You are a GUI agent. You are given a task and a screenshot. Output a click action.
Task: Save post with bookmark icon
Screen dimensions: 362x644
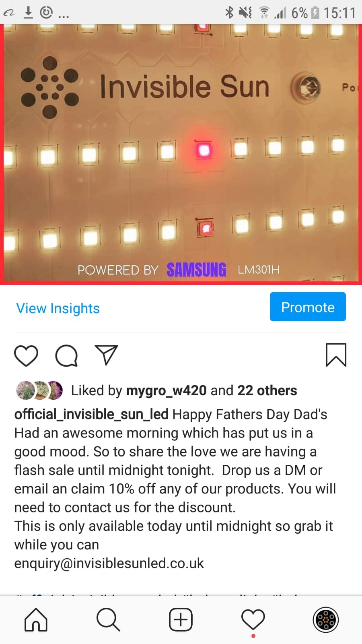pos(336,355)
